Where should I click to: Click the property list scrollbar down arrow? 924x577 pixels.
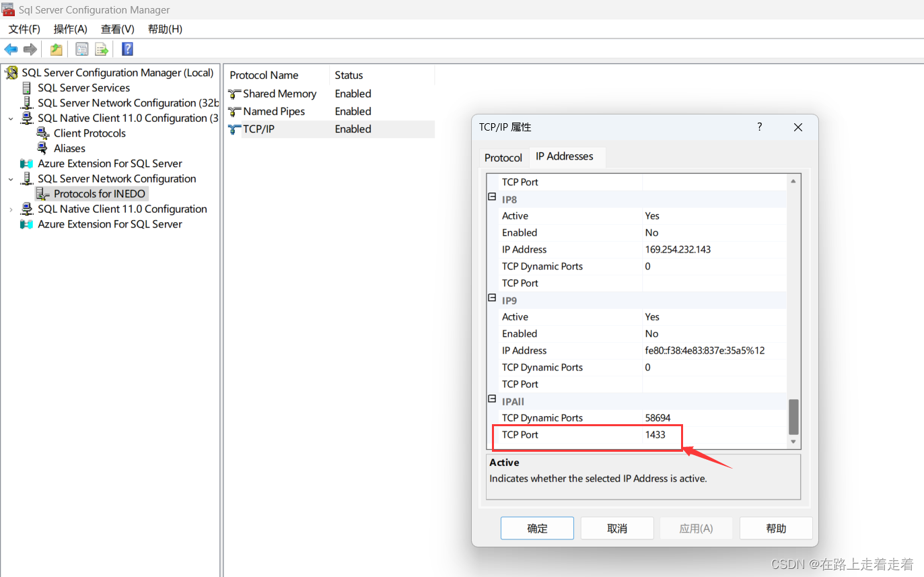coord(793,442)
